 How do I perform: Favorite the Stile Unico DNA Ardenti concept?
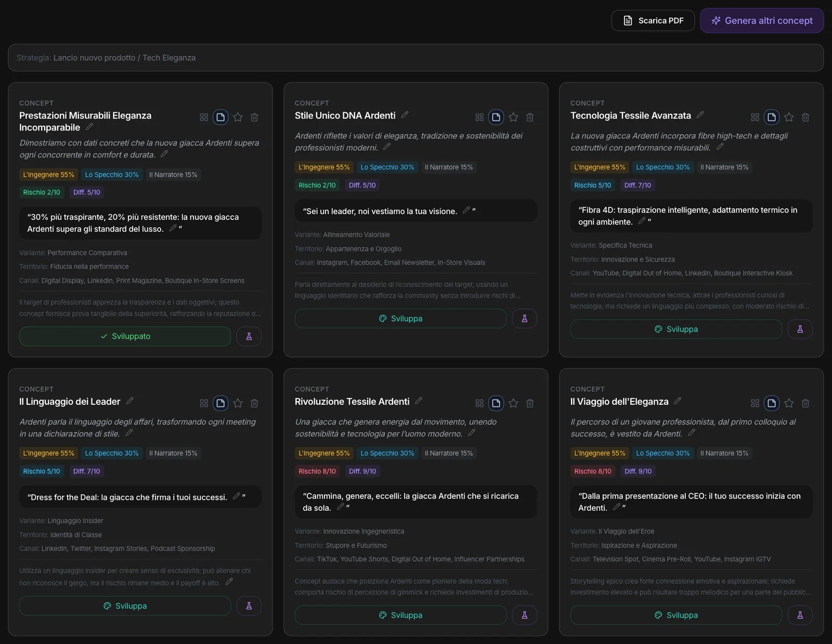(513, 117)
